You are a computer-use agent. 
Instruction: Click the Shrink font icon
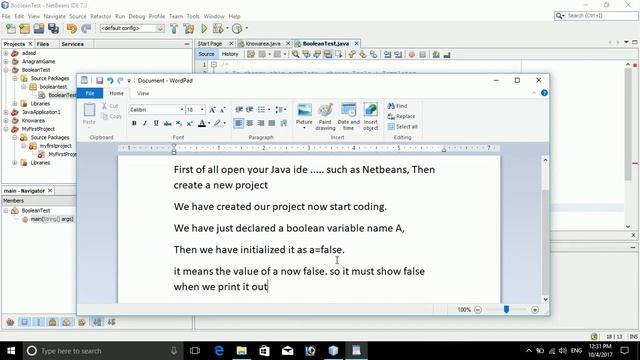pyautogui.click(x=223, y=110)
